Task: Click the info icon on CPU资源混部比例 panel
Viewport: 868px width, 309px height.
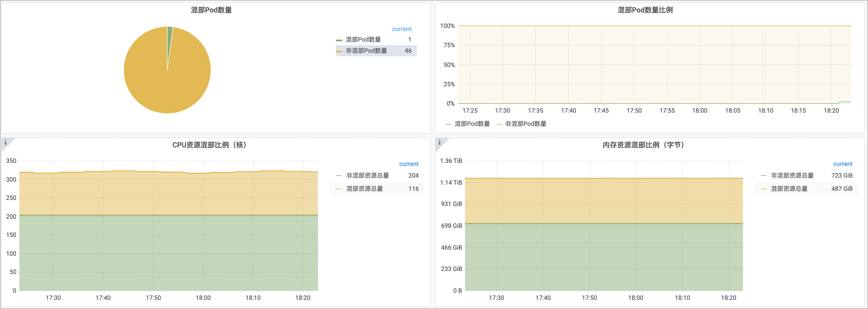Action: (x=5, y=142)
